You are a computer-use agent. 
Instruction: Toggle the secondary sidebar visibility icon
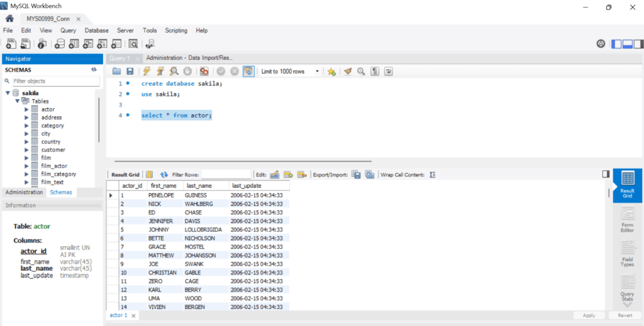[x=638, y=44]
